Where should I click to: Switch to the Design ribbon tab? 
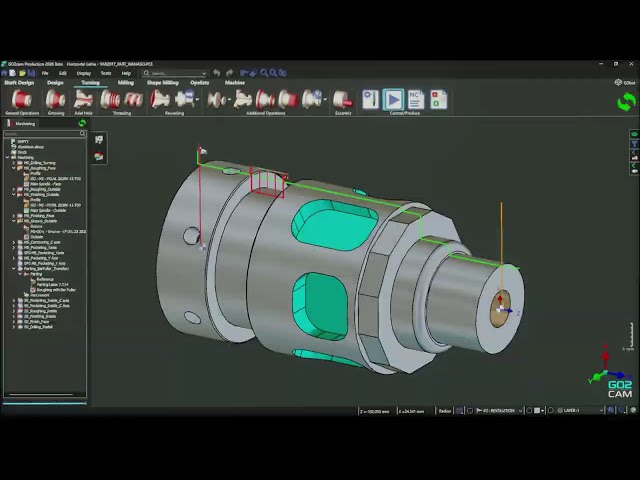[55, 82]
